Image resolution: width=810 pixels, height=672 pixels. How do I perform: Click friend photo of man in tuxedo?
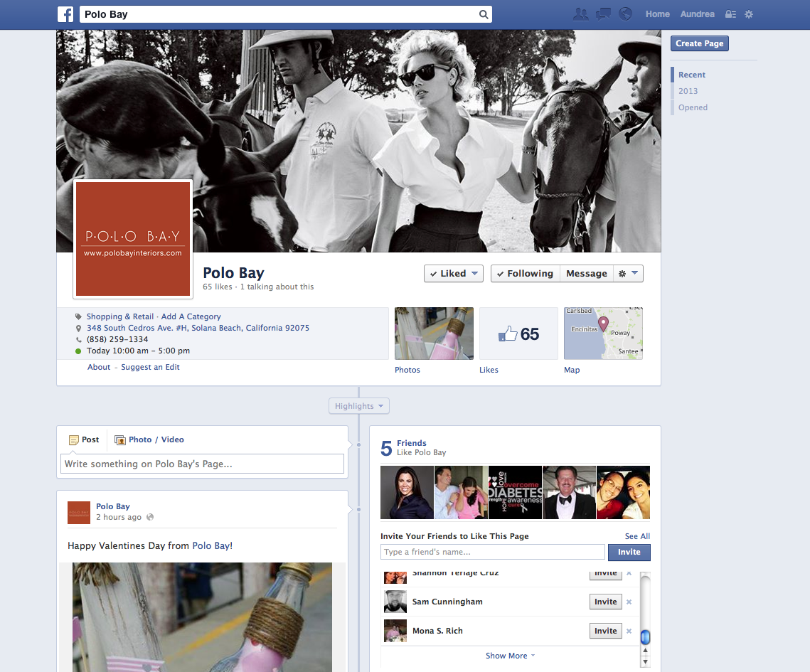click(569, 492)
